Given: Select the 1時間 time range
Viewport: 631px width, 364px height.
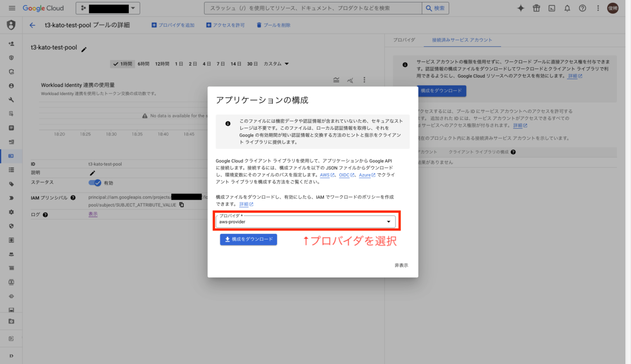Looking at the screenshot, I should point(122,64).
